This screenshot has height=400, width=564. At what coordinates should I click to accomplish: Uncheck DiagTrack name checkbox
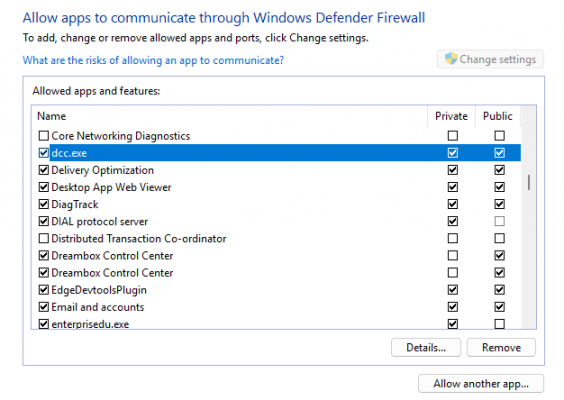click(44, 204)
